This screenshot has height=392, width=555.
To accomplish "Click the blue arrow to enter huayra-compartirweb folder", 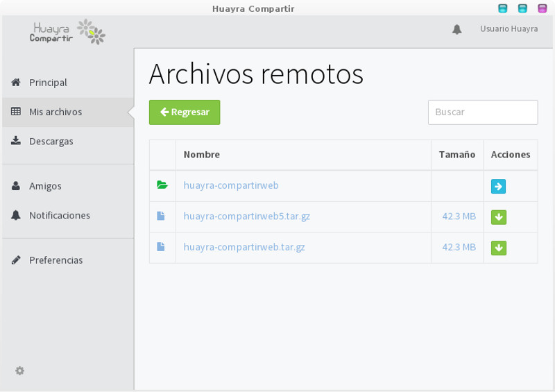I will tap(498, 186).
